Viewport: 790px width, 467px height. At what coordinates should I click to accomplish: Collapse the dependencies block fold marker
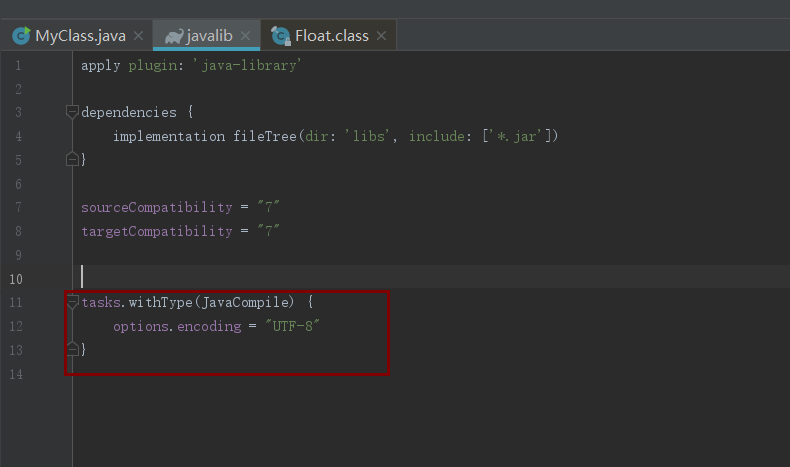[72, 111]
